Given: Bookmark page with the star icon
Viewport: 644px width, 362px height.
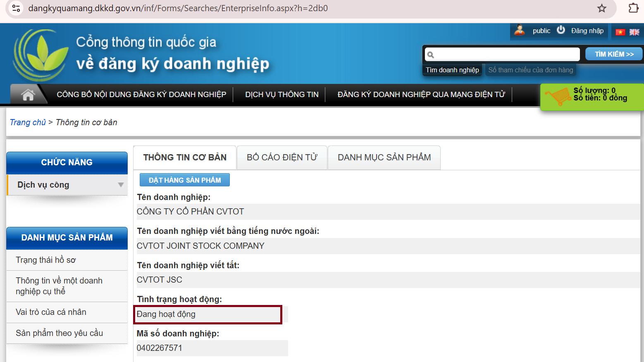Looking at the screenshot, I should 601,8.
